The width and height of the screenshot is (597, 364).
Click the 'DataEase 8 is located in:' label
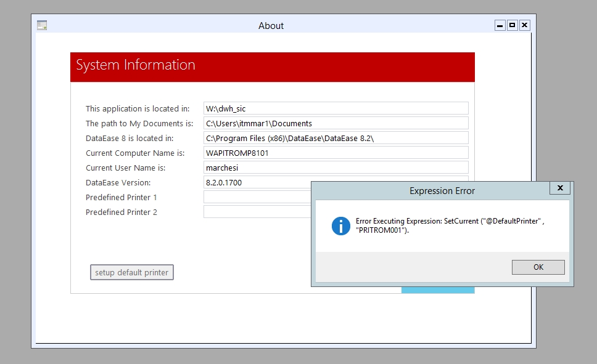[x=130, y=139]
